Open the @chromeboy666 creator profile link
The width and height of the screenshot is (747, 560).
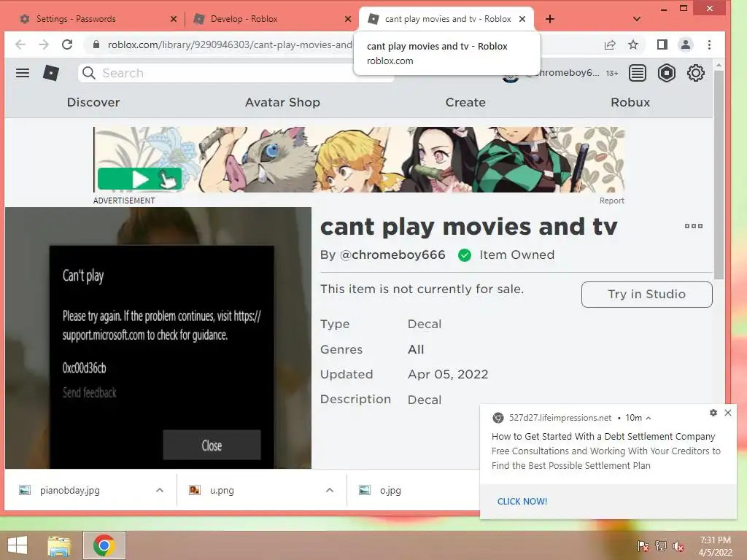click(392, 254)
